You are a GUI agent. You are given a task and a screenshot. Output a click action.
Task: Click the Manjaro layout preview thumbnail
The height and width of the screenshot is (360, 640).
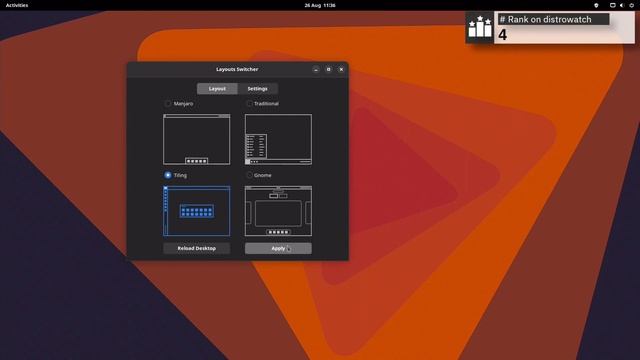point(197,140)
